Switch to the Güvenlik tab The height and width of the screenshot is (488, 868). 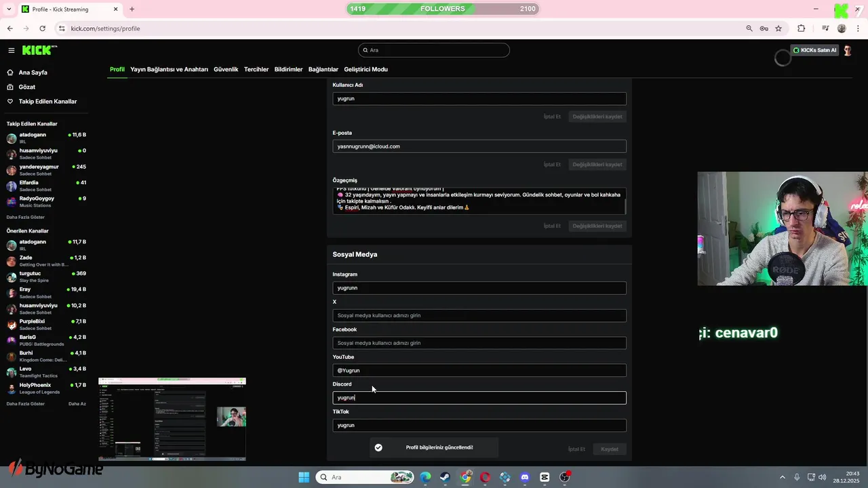tap(226, 69)
